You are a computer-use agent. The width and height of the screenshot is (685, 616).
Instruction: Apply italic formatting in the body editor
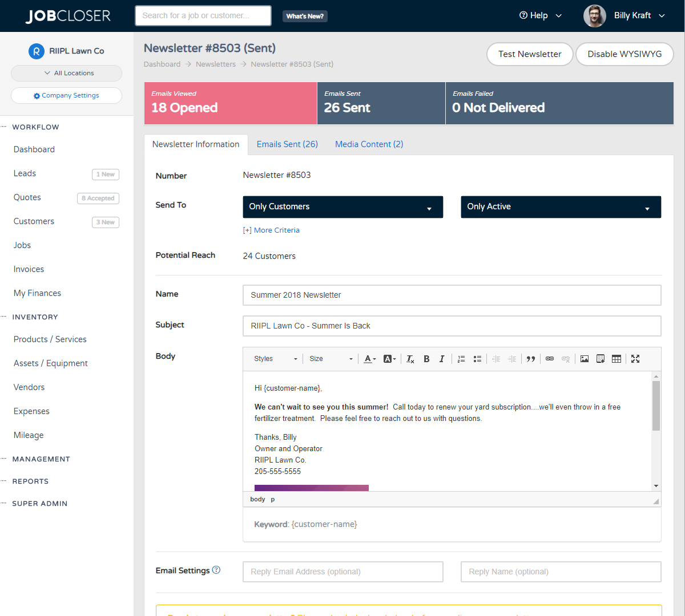pyautogui.click(x=442, y=359)
